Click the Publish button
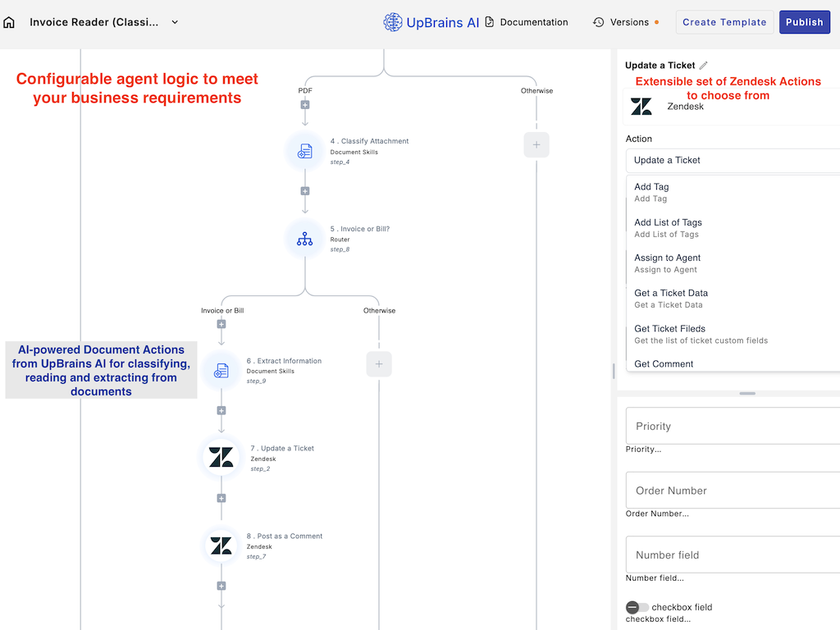Viewport: 840px width, 630px height. click(804, 22)
